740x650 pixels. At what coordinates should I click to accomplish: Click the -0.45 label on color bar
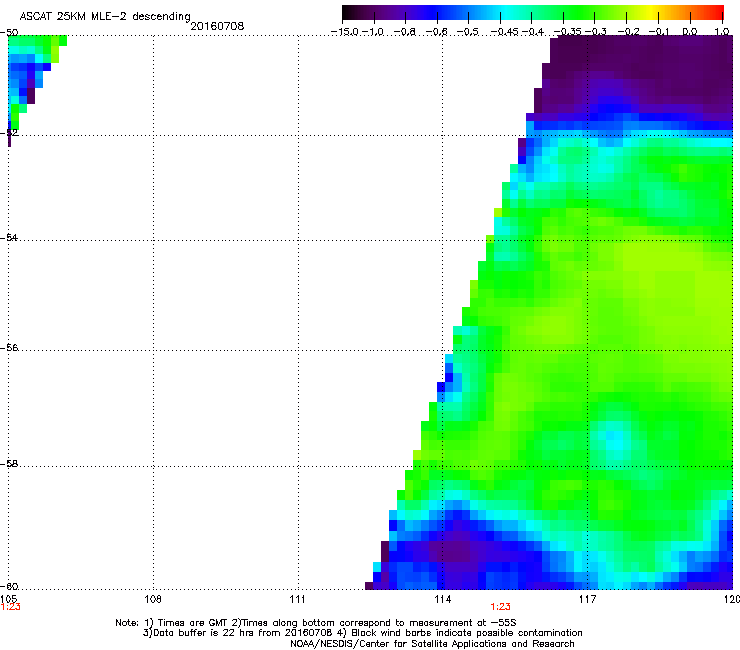504,32
